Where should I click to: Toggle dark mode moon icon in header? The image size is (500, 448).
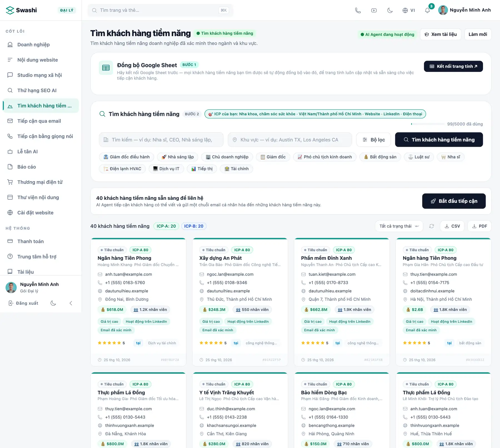coord(390,10)
